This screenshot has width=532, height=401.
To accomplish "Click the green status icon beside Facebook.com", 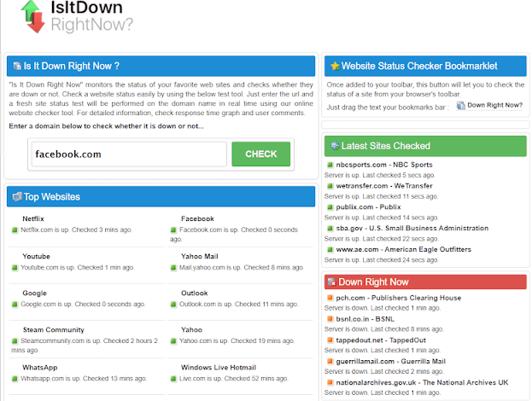I will pyautogui.click(x=173, y=230).
